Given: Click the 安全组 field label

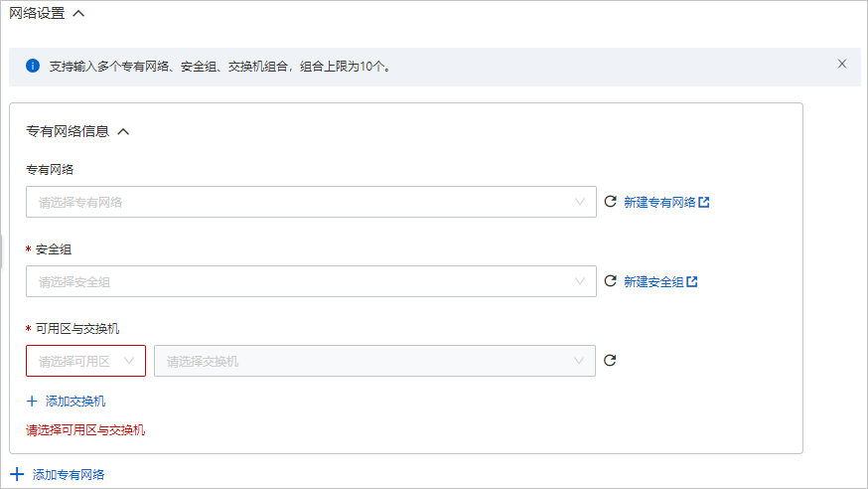Looking at the screenshot, I should tap(54, 249).
